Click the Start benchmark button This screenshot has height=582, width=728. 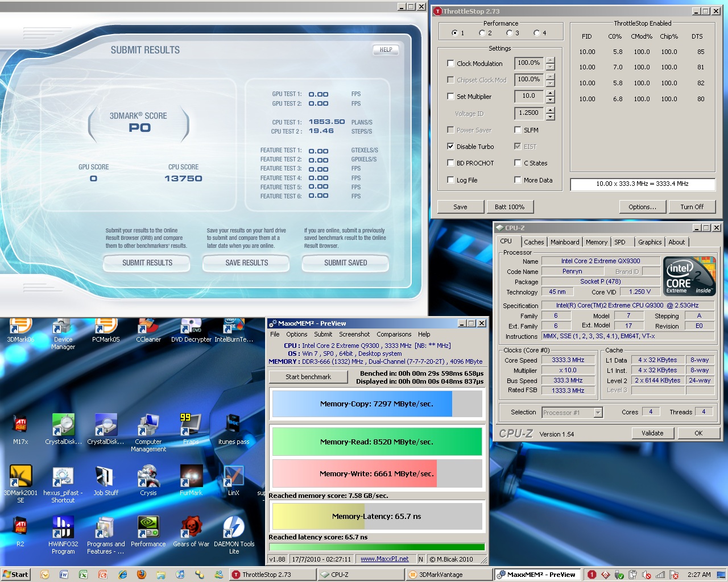tap(308, 377)
